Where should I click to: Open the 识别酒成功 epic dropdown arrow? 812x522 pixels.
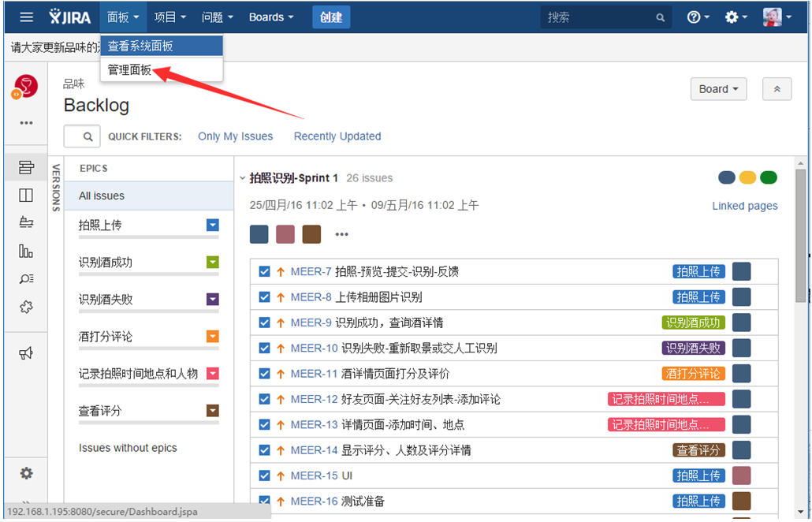click(212, 262)
